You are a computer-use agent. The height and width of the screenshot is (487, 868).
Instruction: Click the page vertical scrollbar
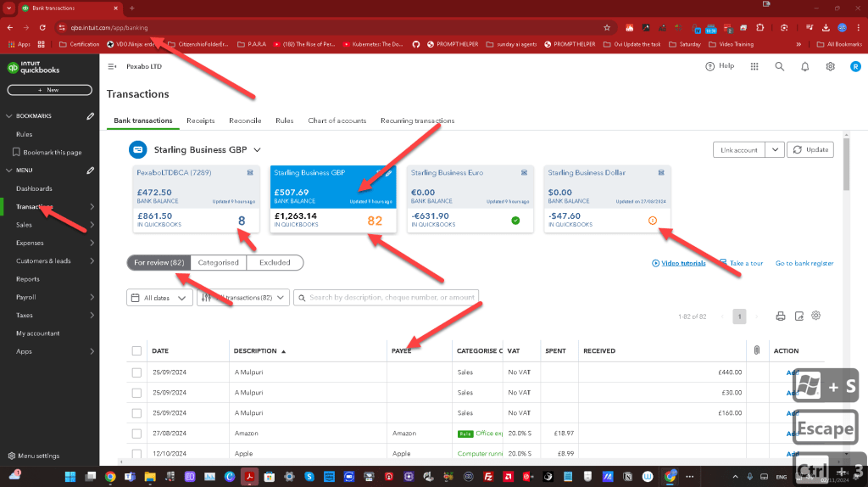tap(846, 164)
